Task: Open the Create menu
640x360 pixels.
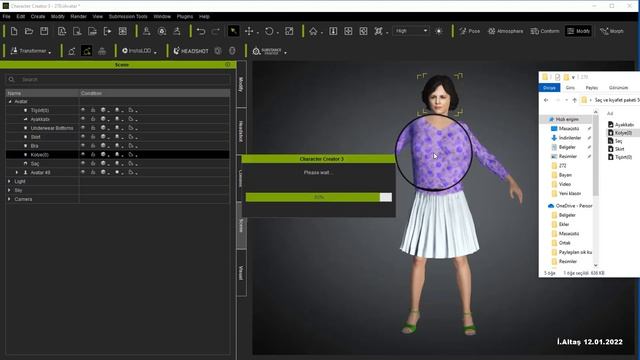Action: 38,17
